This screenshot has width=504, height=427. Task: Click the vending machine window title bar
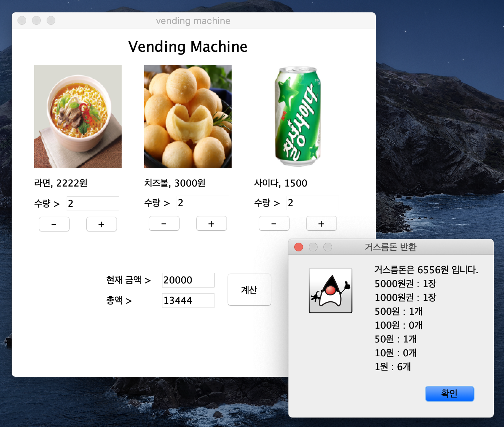pyautogui.click(x=193, y=21)
